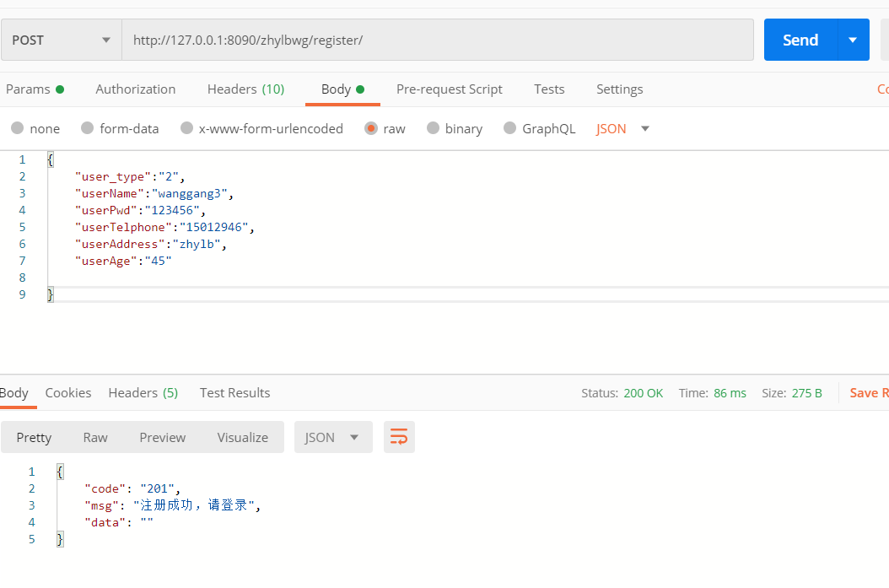Open the request Headers (10) tab
This screenshot has height=588, width=889.
point(245,89)
